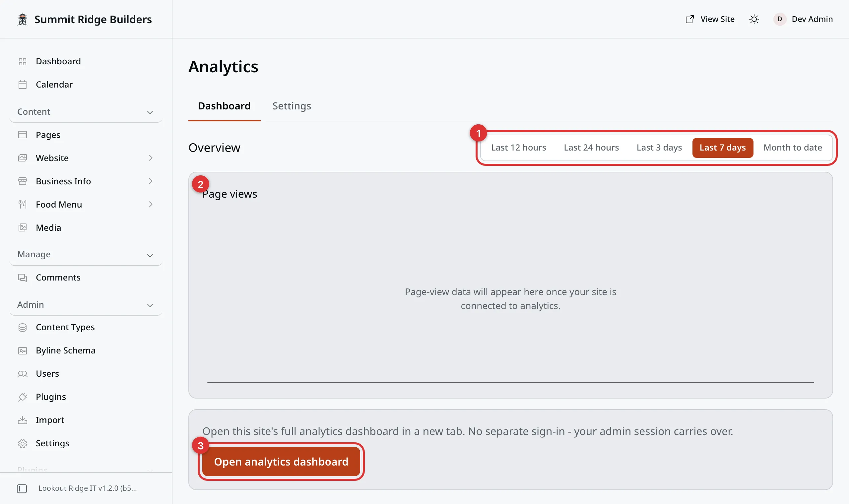849x504 pixels.
Task: Click the Content Types database icon
Action: 23,327
